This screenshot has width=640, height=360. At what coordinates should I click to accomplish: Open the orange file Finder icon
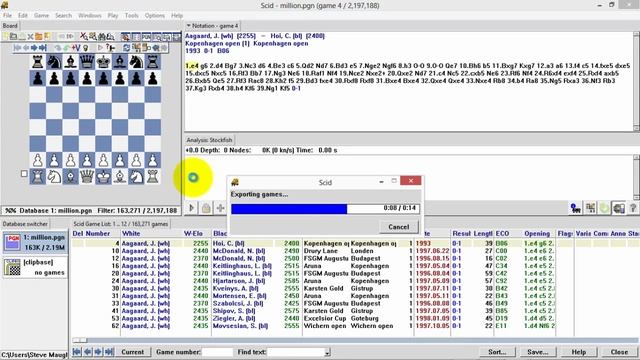pos(39,36)
